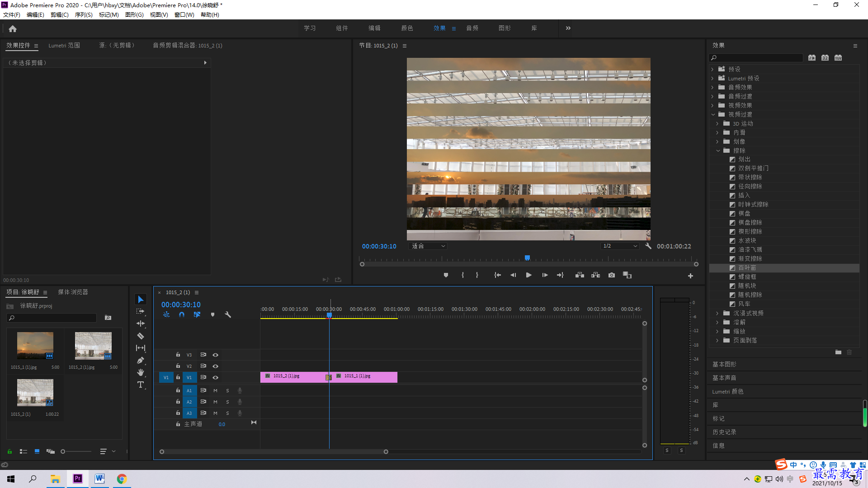Select the Track Select Forward tool

(141, 311)
